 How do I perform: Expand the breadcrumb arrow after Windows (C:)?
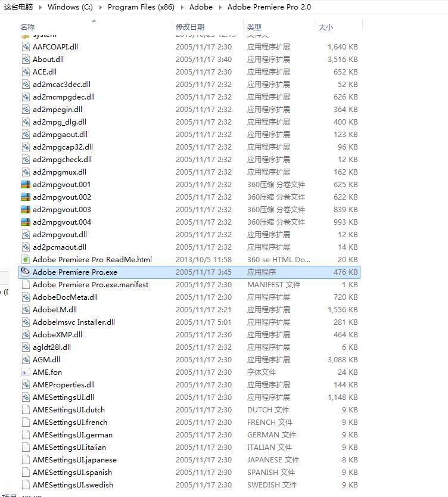click(x=101, y=7)
